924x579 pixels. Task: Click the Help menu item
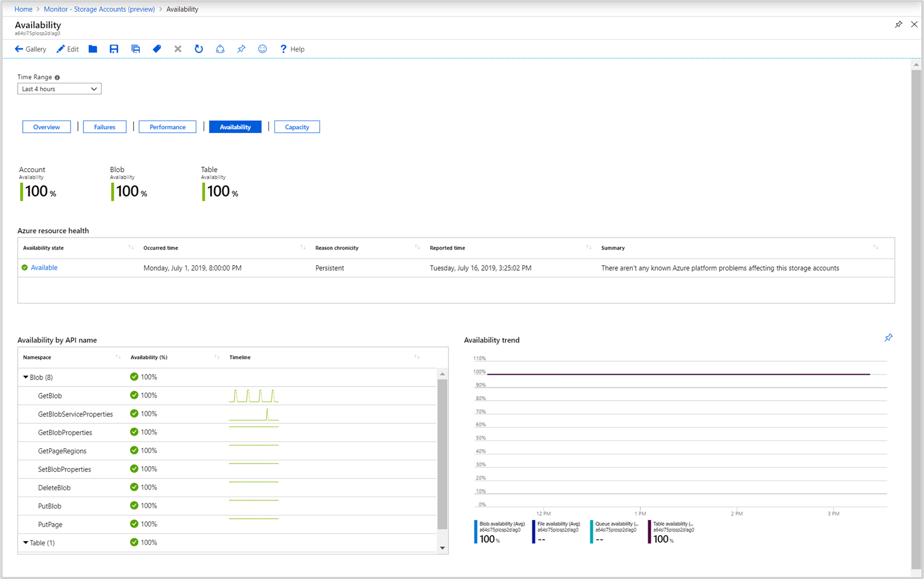293,49
